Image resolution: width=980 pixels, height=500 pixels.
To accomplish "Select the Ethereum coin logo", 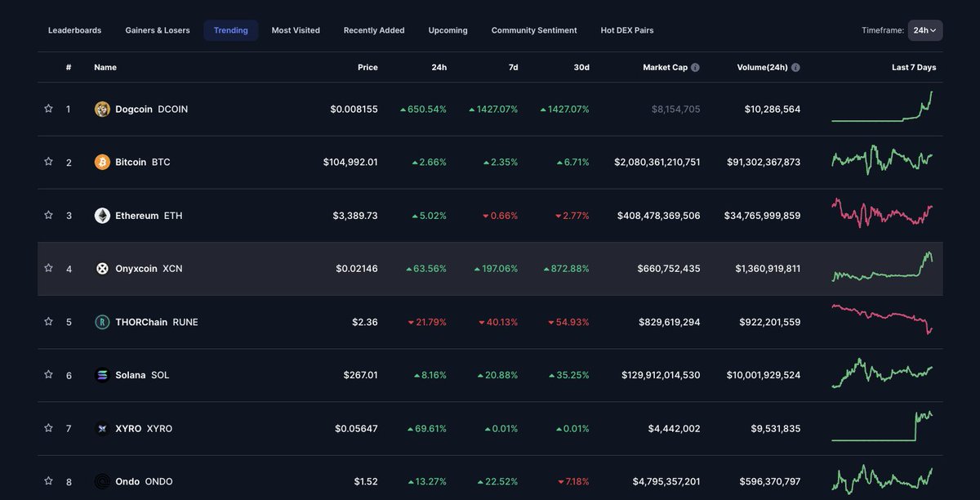I will tap(101, 215).
